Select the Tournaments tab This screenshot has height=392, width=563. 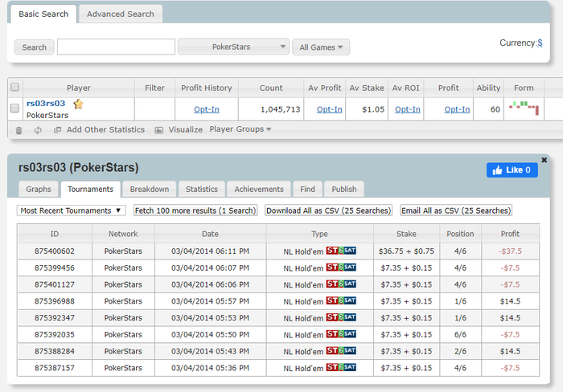90,189
